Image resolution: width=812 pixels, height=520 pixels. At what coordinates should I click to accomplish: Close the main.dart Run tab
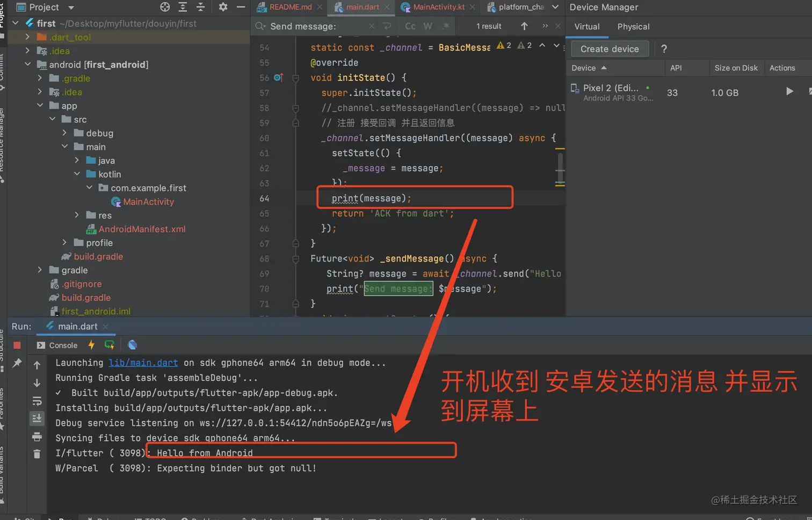point(105,327)
